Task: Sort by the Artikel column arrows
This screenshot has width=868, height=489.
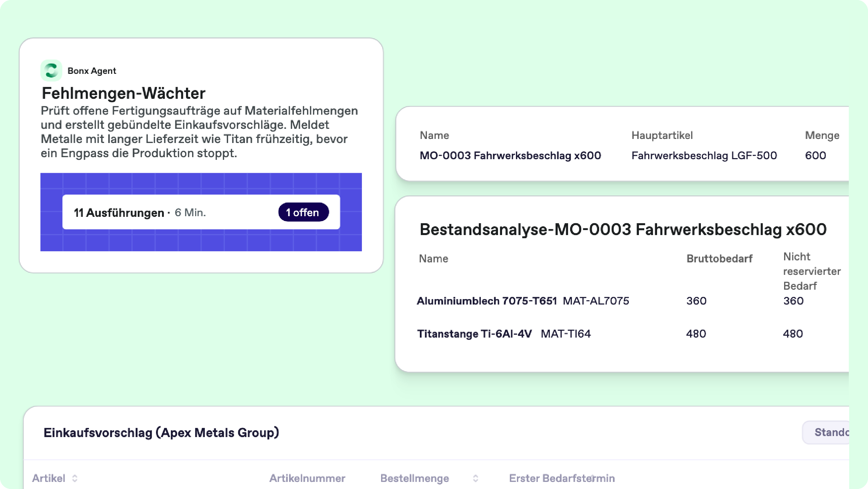Action: pos(75,478)
